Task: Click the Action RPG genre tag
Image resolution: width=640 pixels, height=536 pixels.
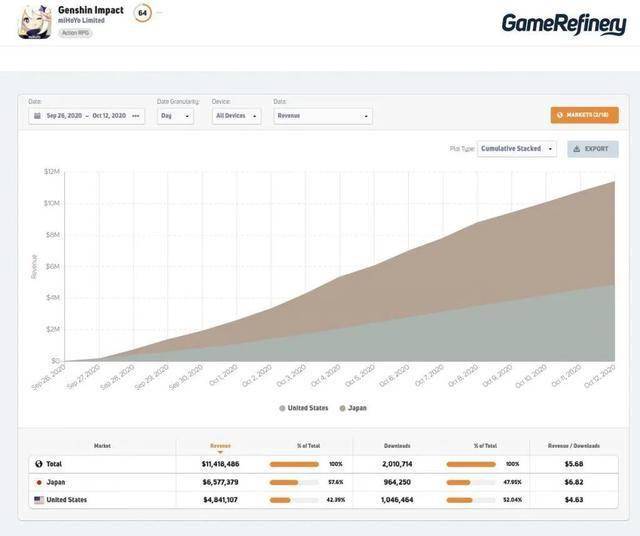Action: pos(75,33)
